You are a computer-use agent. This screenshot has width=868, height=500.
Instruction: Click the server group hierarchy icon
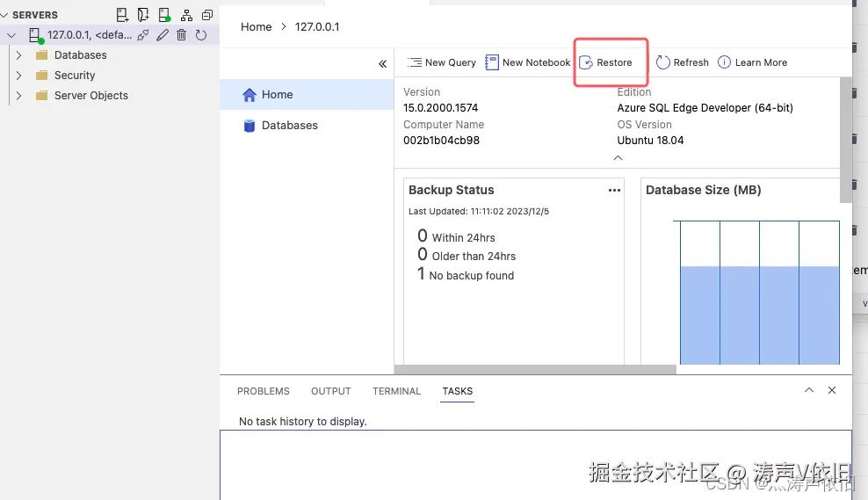pyautogui.click(x=186, y=15)
